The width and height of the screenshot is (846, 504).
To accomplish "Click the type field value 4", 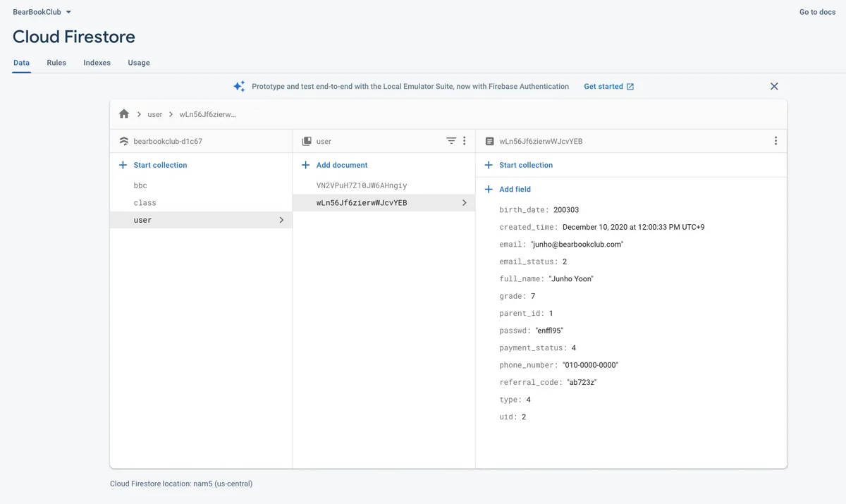I will pos(528,400).
